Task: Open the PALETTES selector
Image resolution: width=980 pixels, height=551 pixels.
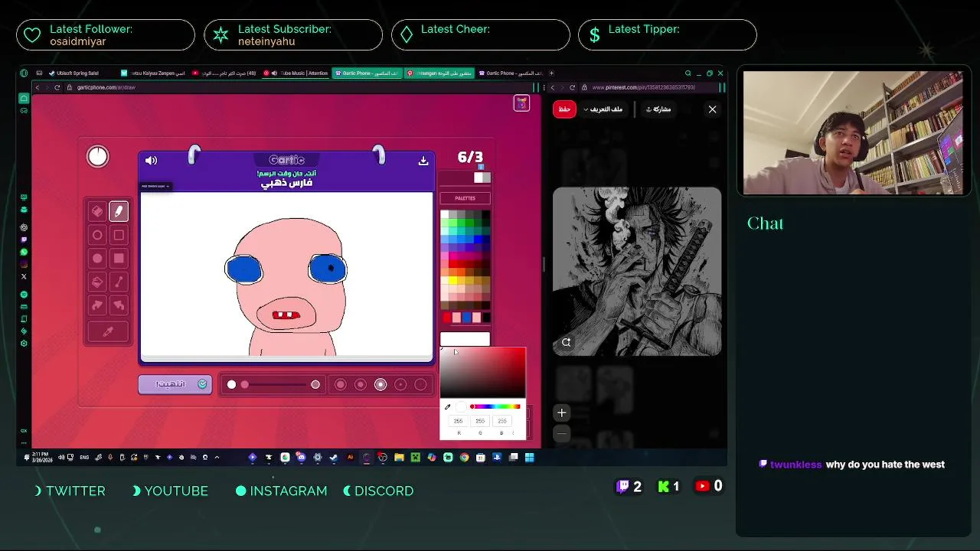Action: (x=465, y=198)
